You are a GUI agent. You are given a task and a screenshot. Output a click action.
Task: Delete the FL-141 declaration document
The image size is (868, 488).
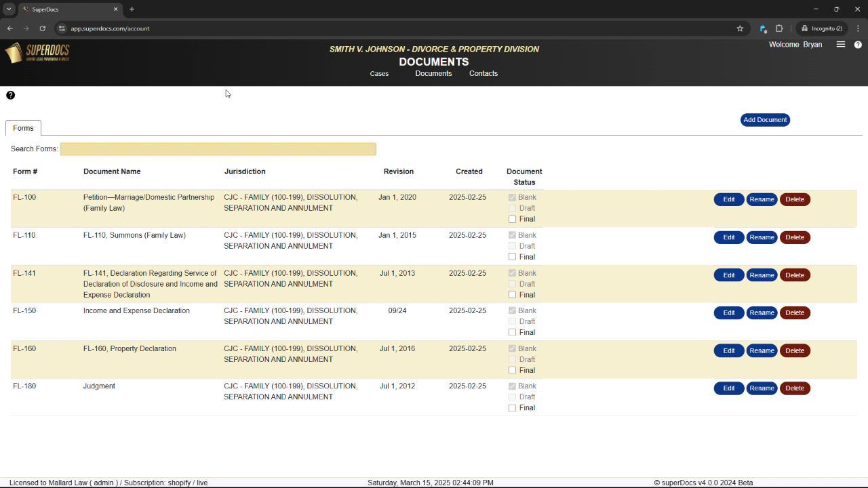tap(794, 275)
